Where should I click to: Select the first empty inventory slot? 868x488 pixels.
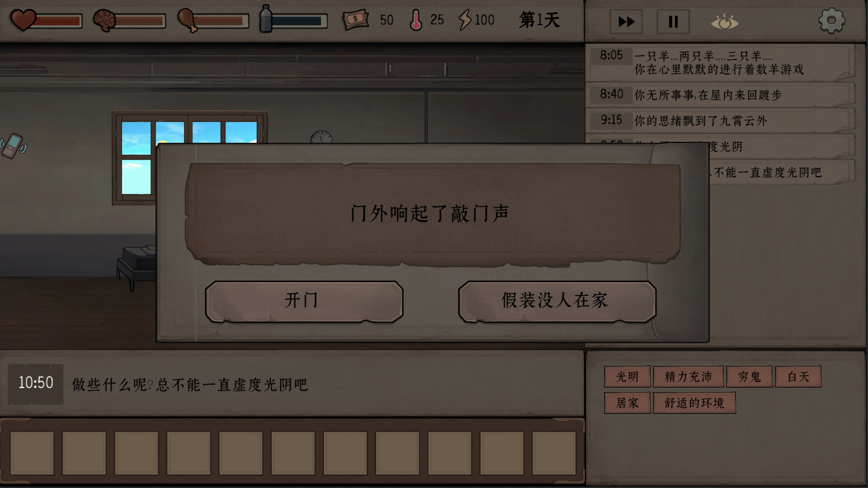(x=32, y=453)
